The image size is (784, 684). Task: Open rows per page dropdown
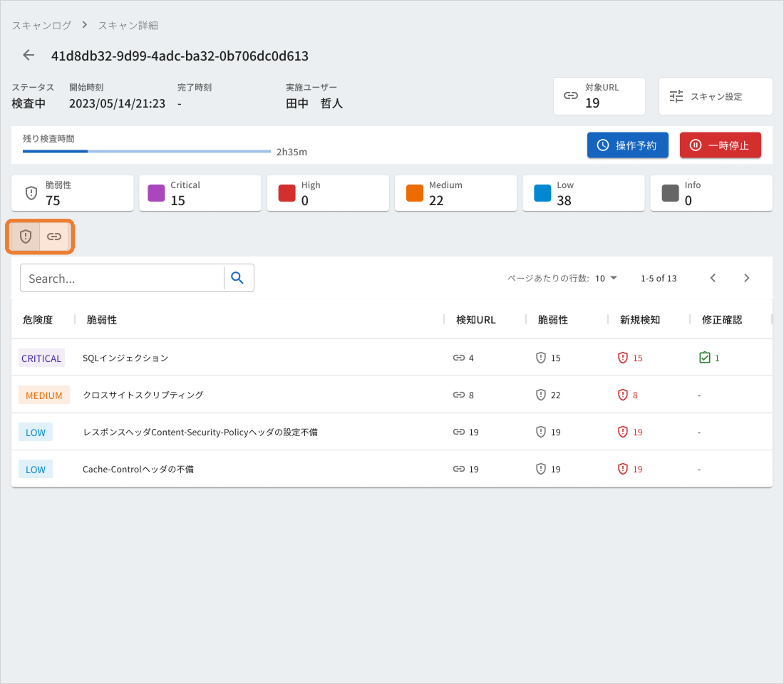pos(606,278)
